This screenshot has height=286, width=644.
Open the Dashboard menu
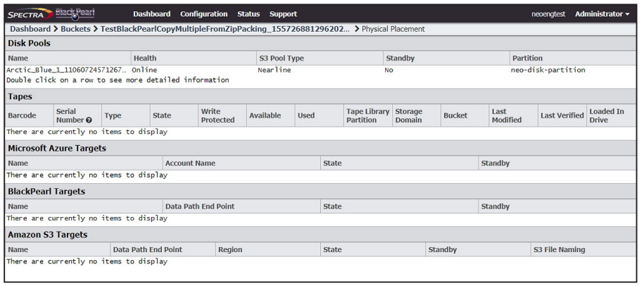[151, 14]
